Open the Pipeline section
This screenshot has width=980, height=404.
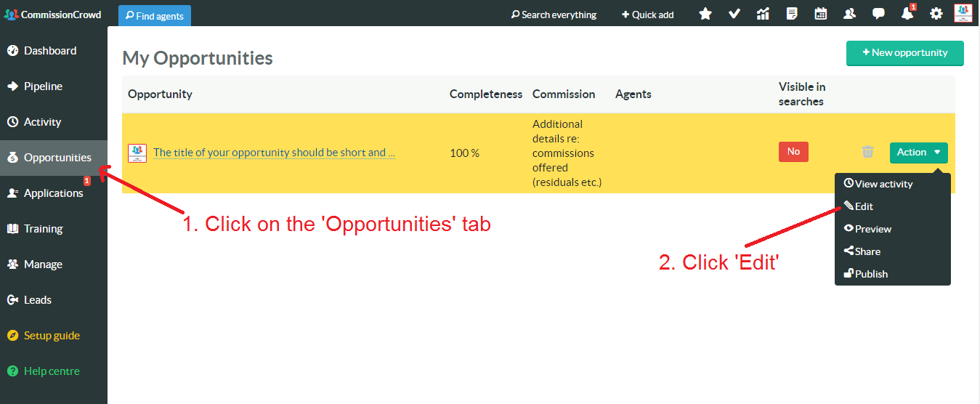54,86
